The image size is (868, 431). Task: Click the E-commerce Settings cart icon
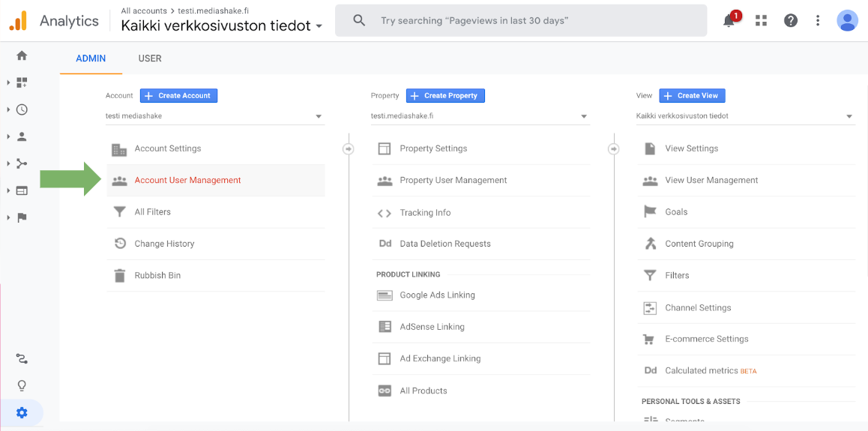649,339
